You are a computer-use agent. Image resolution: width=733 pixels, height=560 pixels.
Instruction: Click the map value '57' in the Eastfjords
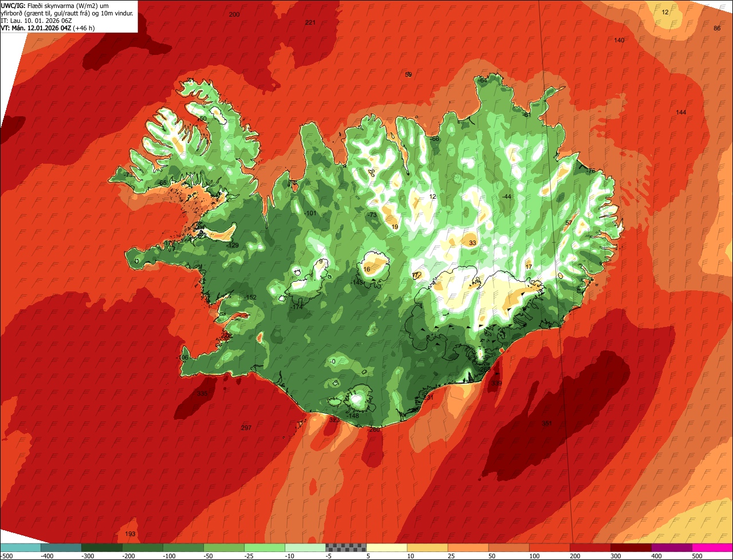[569, 223]
